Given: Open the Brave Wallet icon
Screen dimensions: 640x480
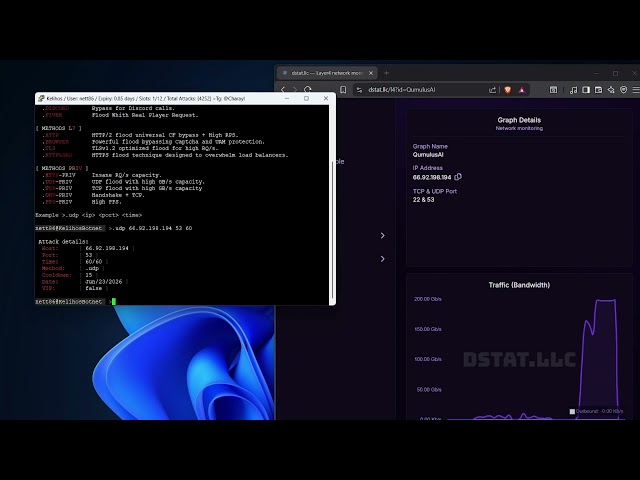Looking at the screenshot, I should [598, 90].
